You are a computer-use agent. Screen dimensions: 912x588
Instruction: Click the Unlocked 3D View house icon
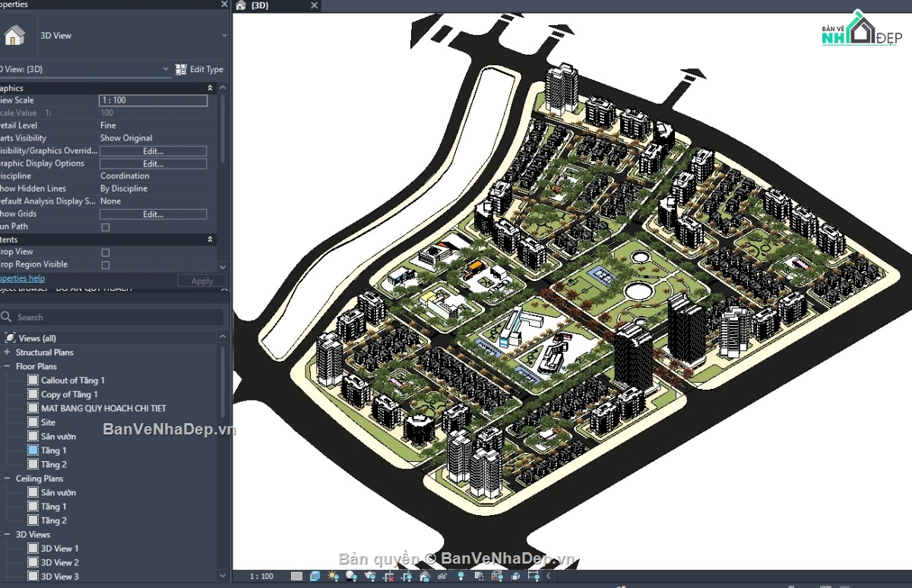[425, 576]
